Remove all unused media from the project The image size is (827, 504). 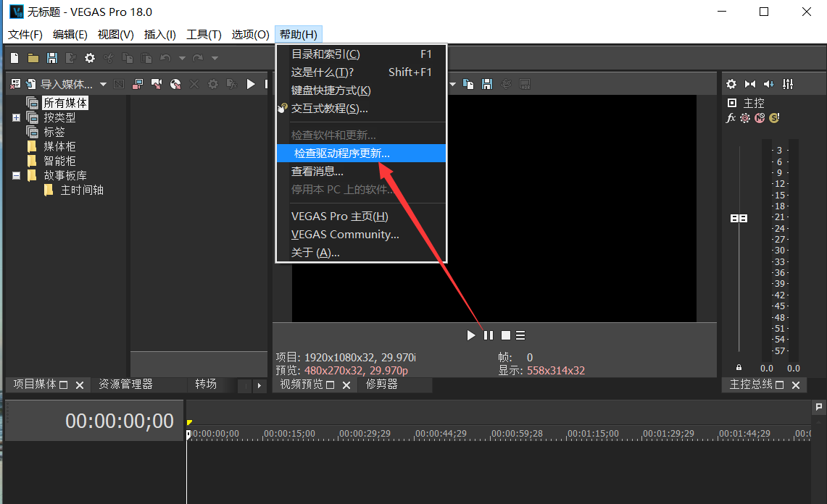15,84
